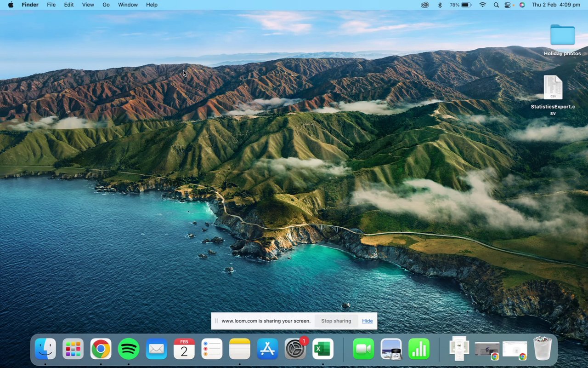Open the View menu
588x368 pixels.
point(88,5)
